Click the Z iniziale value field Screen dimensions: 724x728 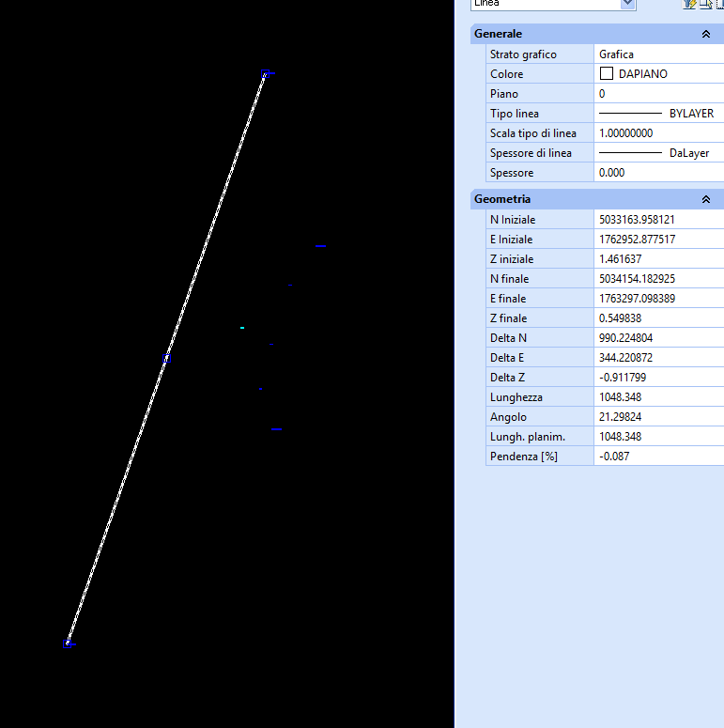[657, 259]
